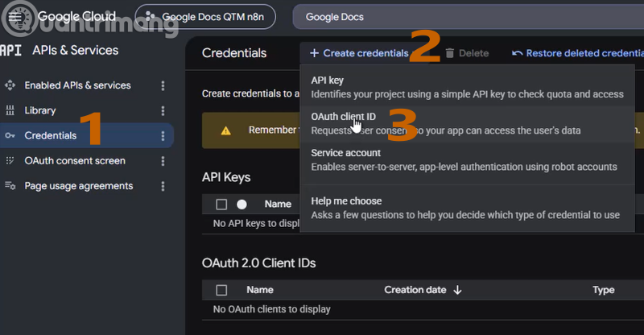This screenshot has width=644, height=335.
Task: Click the Google Docs search field
Action: pyautogui.click(x=469, y=17)
